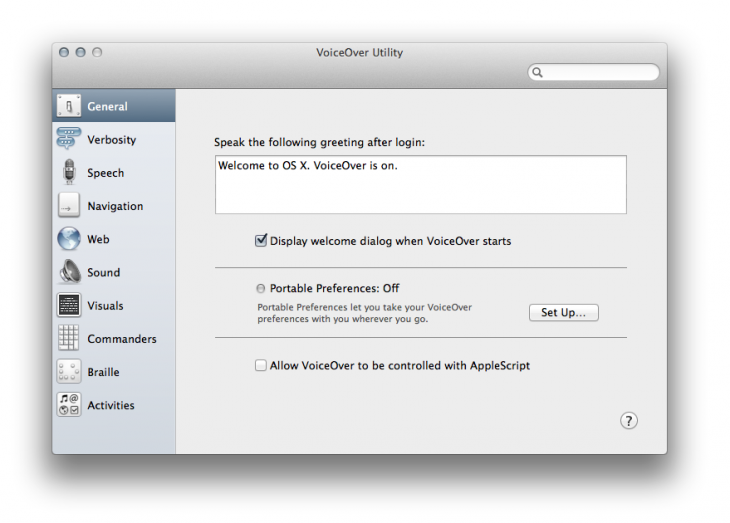Show the Sound category label

[x=104, y=272]
